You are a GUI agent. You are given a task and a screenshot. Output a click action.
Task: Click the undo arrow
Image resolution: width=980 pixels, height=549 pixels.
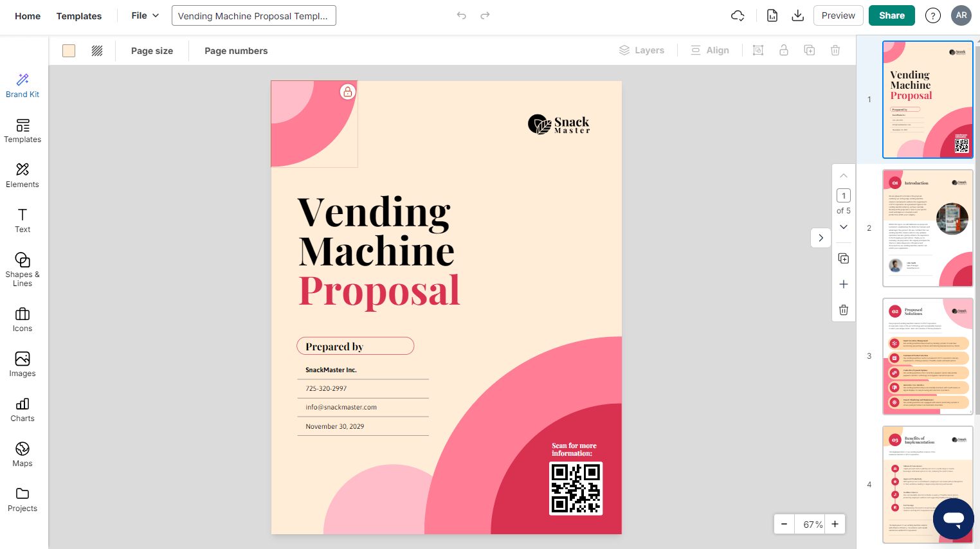[x=461, y=15]
